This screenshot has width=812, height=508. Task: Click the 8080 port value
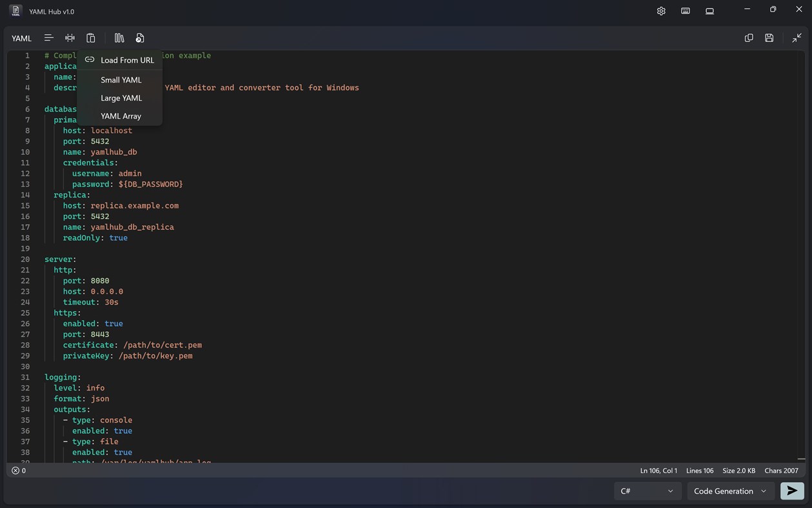(x=100, y=281)
